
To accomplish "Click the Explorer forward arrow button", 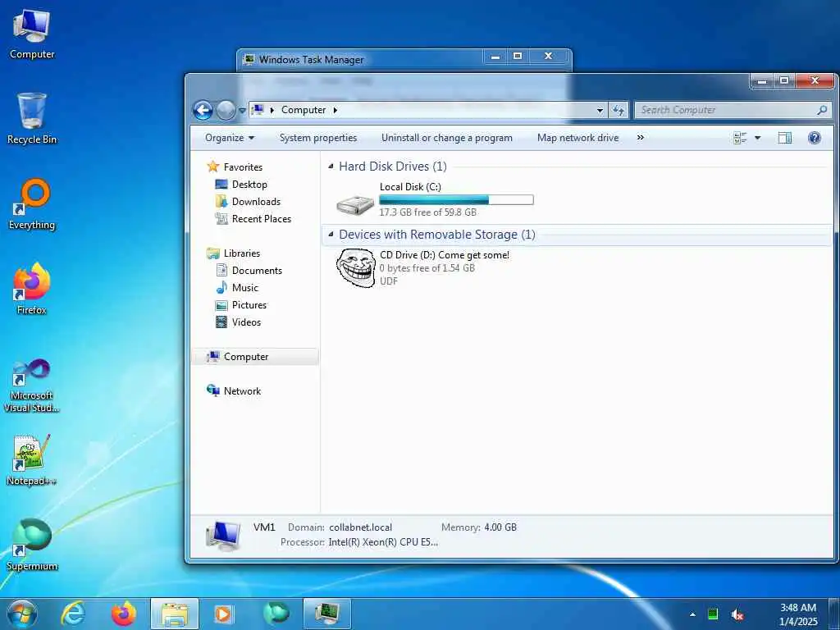I will click(x=226, y=111).
